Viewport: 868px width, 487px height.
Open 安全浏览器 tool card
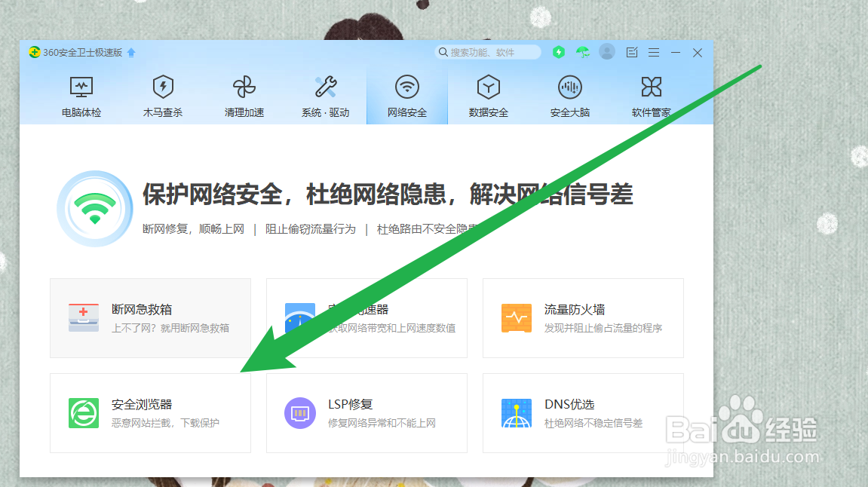[x=151, y=413]
